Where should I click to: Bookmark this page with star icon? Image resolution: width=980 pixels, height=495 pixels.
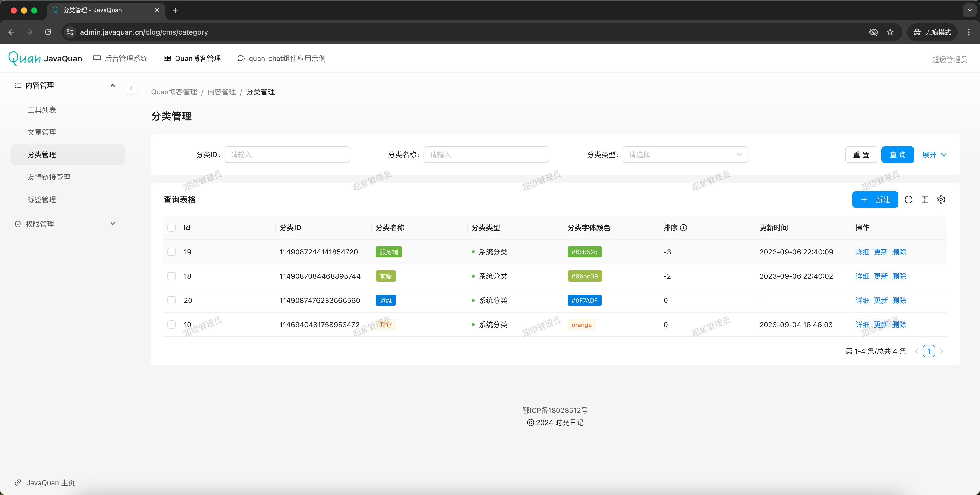click(890, 32)
